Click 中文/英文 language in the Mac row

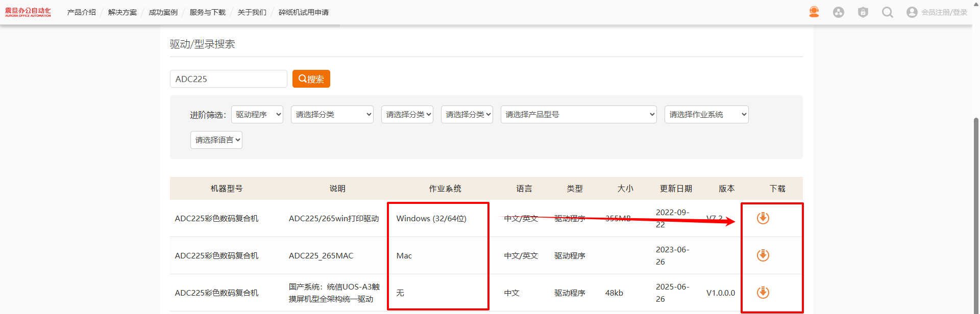(521, 256)
